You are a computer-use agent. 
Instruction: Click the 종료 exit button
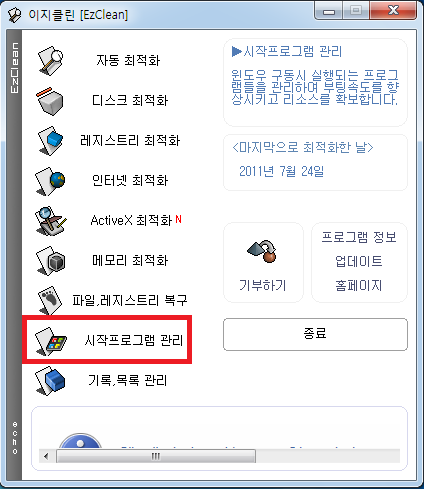[x=315, y=334]
